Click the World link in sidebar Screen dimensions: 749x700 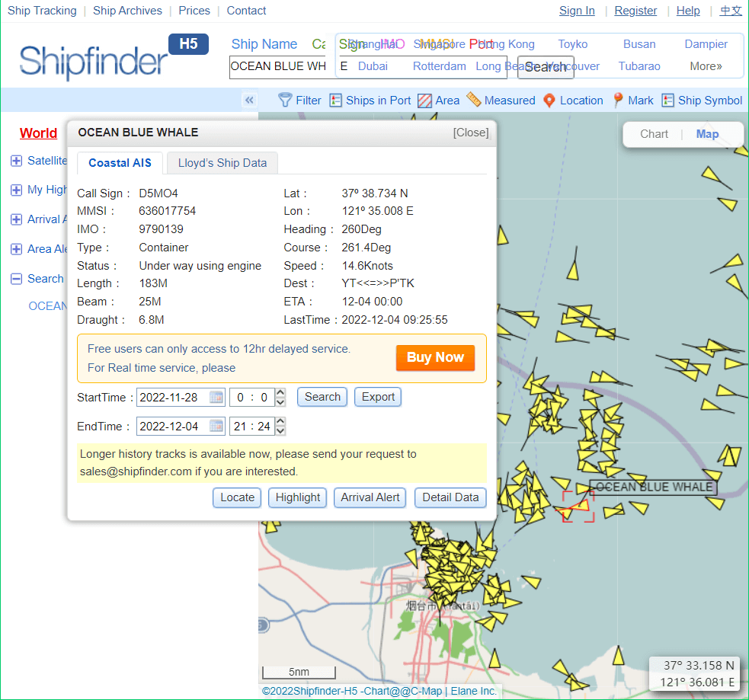click(x=38, y=133)
